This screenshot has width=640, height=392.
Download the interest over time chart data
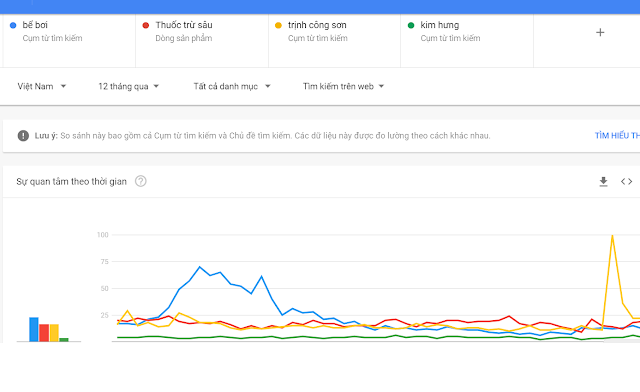click(603, 181)
